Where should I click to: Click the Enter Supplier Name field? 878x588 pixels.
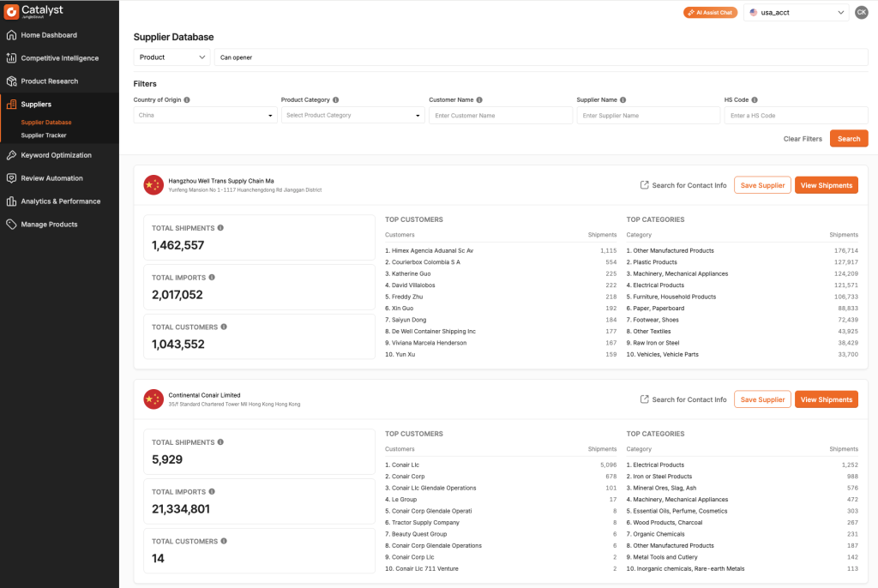[648, 116]
